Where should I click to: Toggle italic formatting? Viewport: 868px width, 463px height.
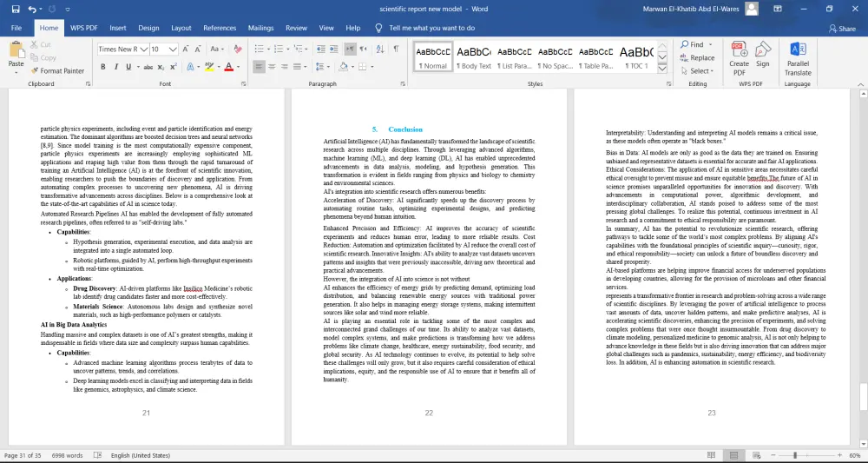click(x=115, y=67)
